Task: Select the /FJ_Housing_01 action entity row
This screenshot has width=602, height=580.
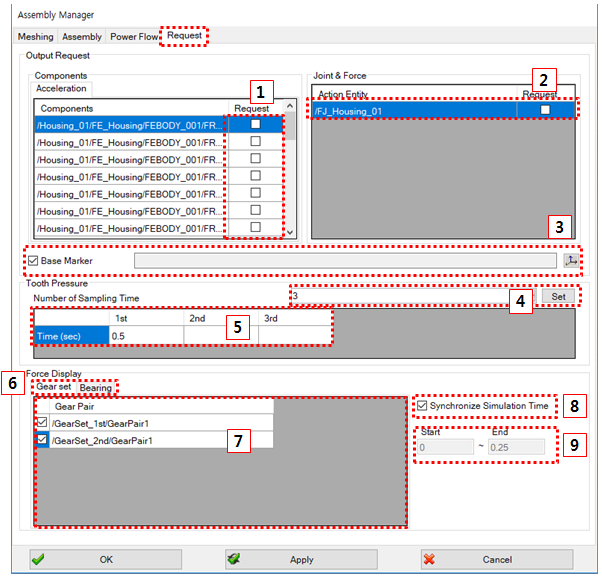Action: coord(443,111)
